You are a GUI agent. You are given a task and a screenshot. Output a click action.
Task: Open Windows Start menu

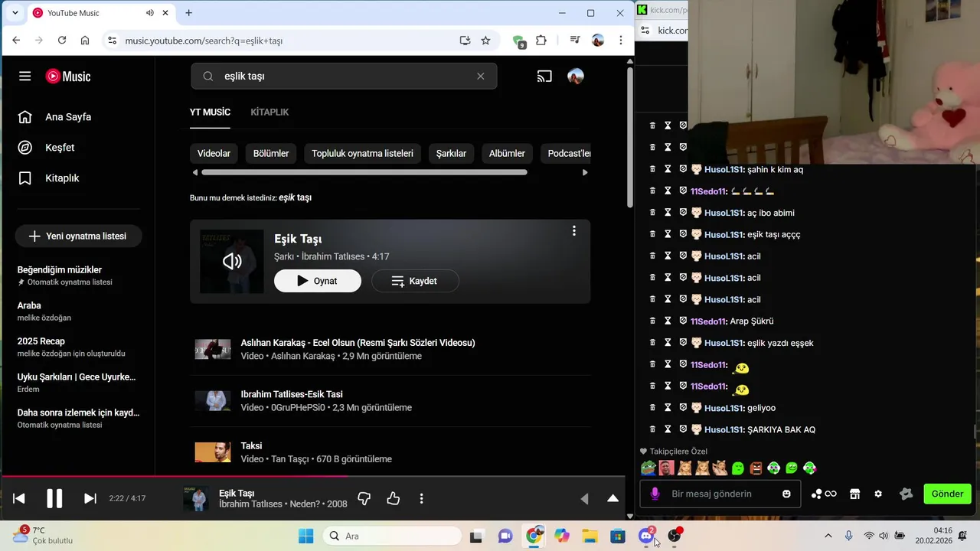coord(305,536)
